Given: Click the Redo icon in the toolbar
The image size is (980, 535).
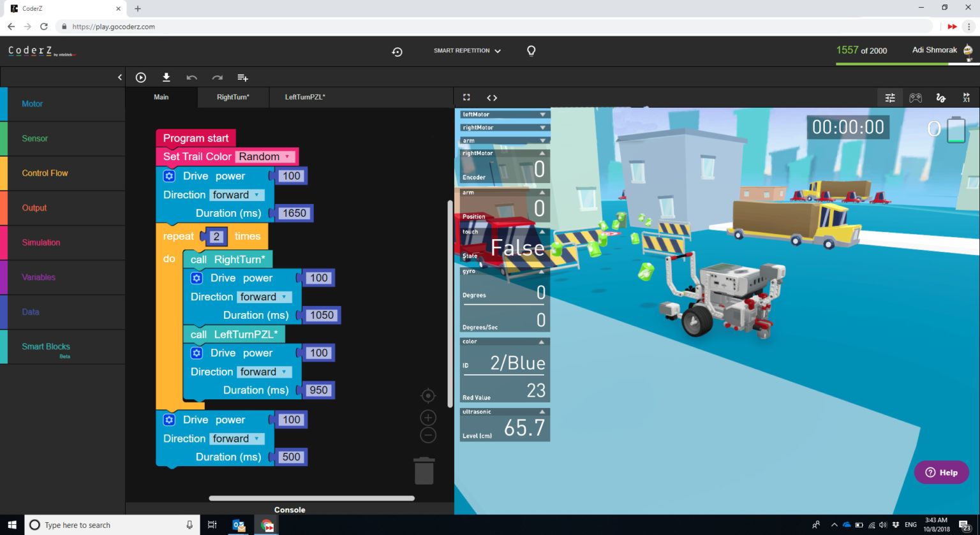Looking at the screenshot, I should (217, 77).
